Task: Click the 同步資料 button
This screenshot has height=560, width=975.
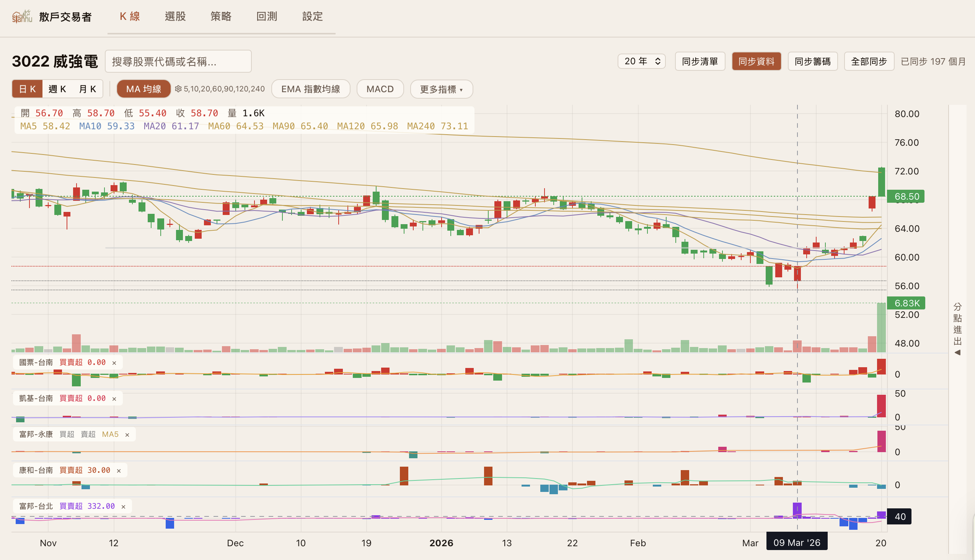Action: 756,61
